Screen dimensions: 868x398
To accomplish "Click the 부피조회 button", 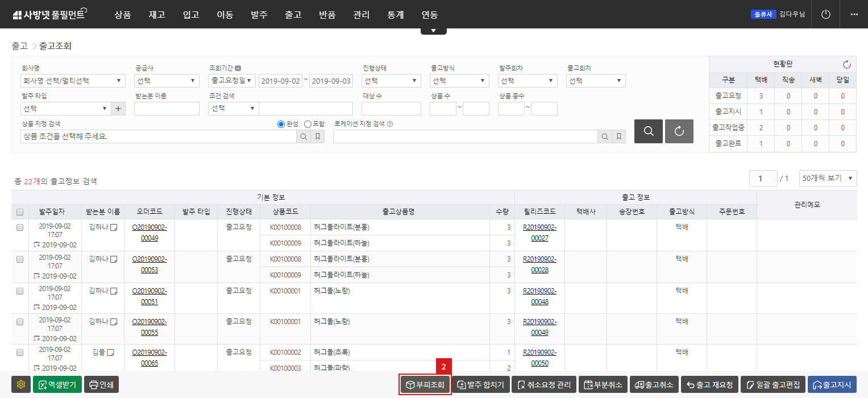I will (x=425, y=385).
